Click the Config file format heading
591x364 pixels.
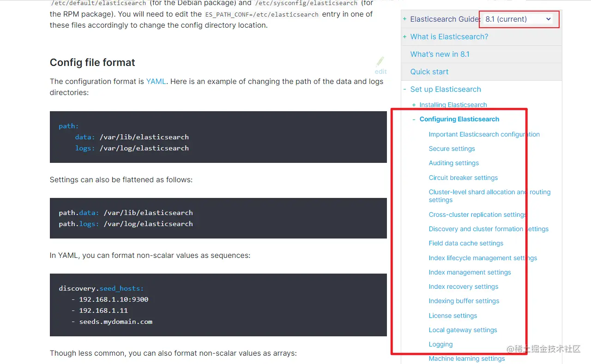(92, 62)
